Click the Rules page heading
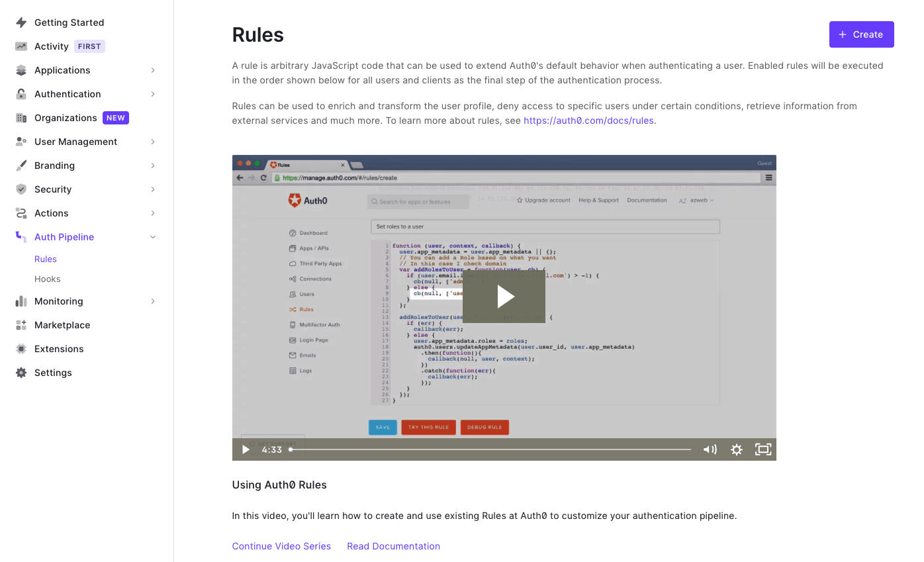 tap(258, 35)
